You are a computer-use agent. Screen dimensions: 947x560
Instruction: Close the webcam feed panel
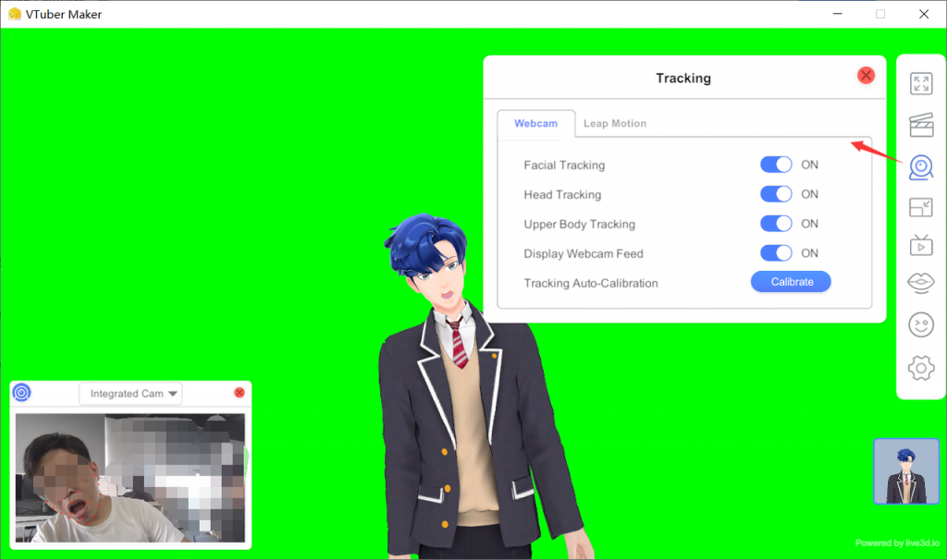click(240, 393)
